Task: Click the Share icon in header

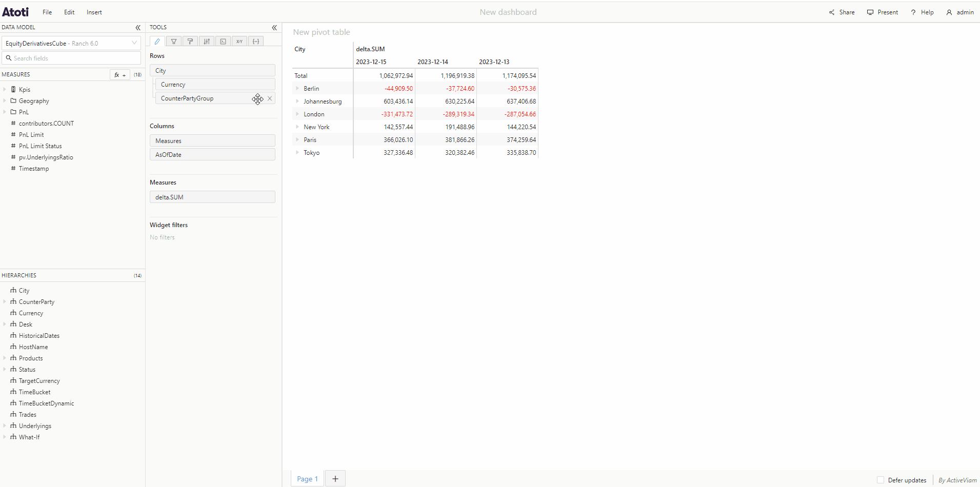Action: (x=832, y=12)
